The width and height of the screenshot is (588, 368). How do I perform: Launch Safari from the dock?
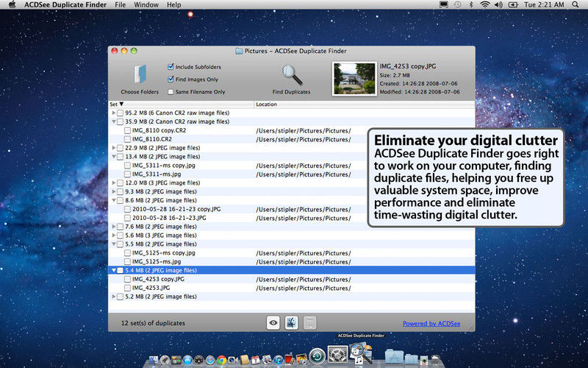click(x=210, y=360)
